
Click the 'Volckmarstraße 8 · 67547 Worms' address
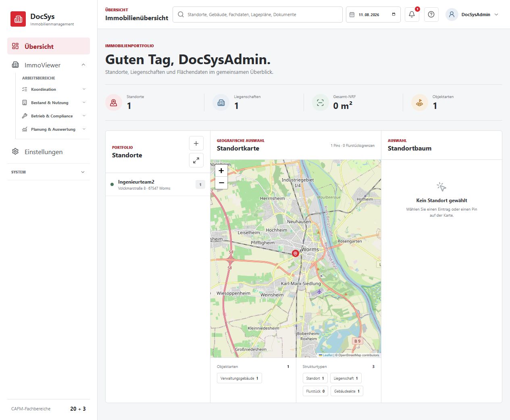(x=144, y=188)
